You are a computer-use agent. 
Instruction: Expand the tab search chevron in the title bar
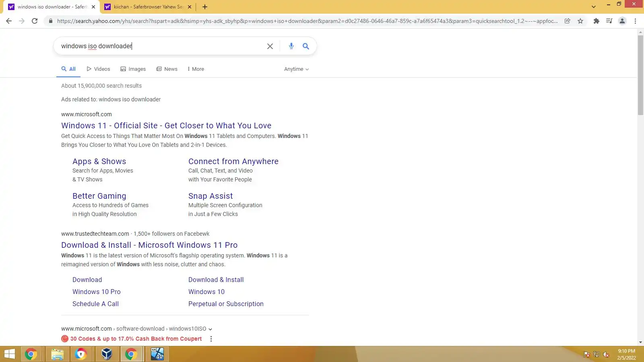click(x=594, y=7)
